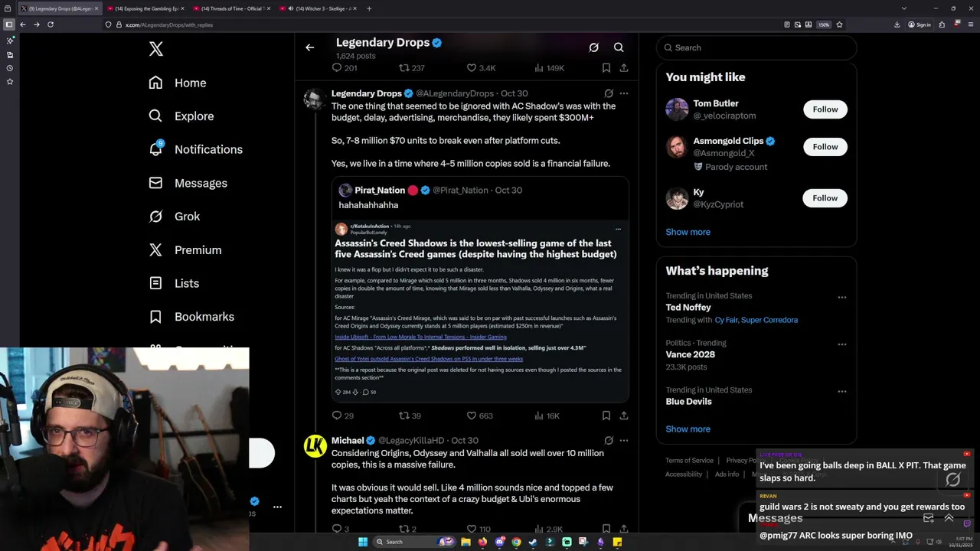980x551 pixels.
Task: Explain Michael's post with its Grok icon
Action: (609, 441)
